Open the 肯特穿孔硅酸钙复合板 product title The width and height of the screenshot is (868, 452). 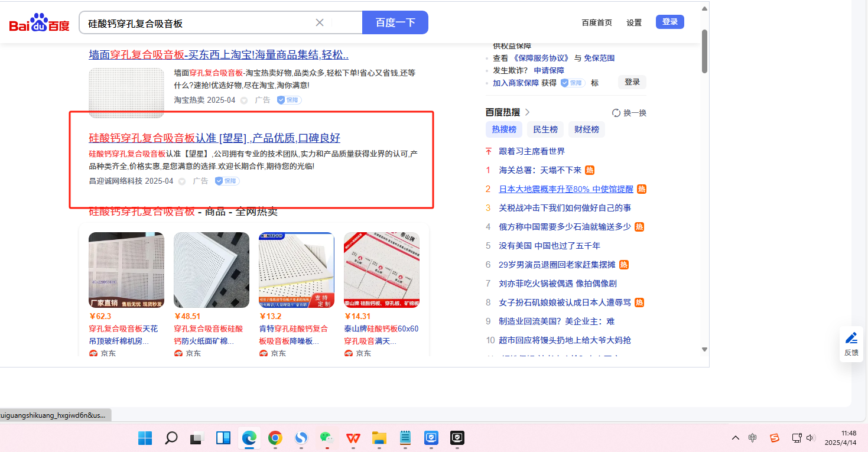coord(293,335)
